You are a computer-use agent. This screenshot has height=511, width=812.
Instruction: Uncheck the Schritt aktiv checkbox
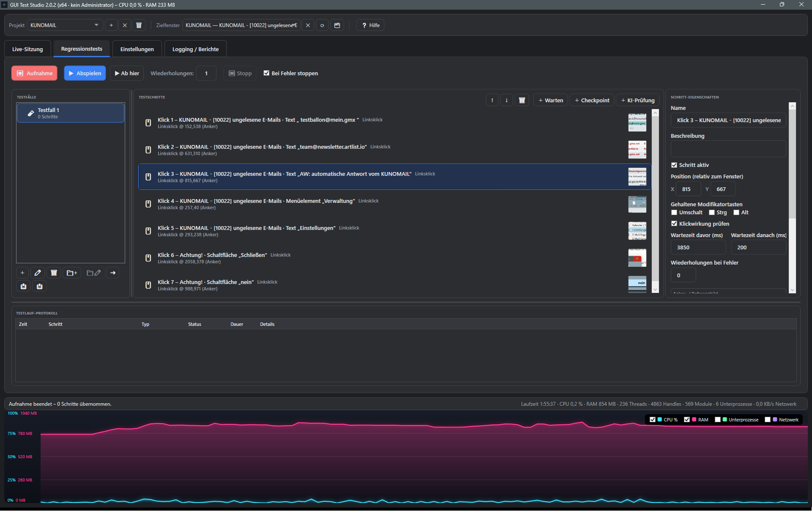[x=674, y=165]
